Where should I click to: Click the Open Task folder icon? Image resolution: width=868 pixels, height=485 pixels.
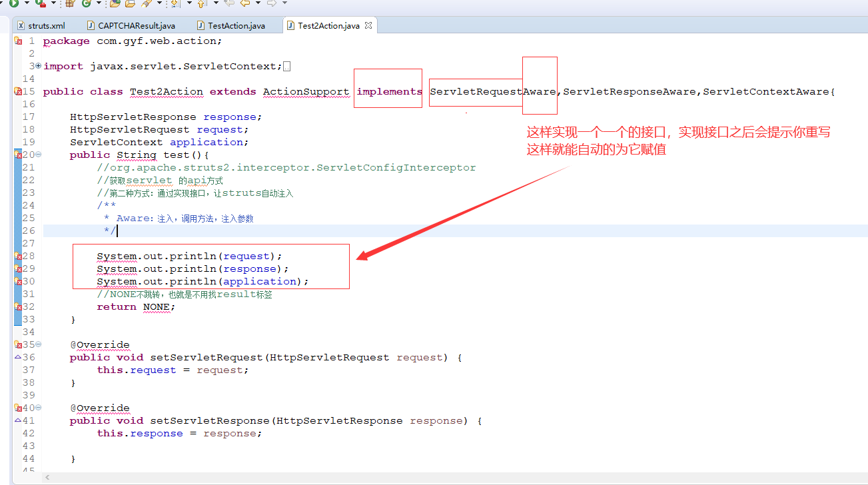pyautogui.click(x=130, y=3)
